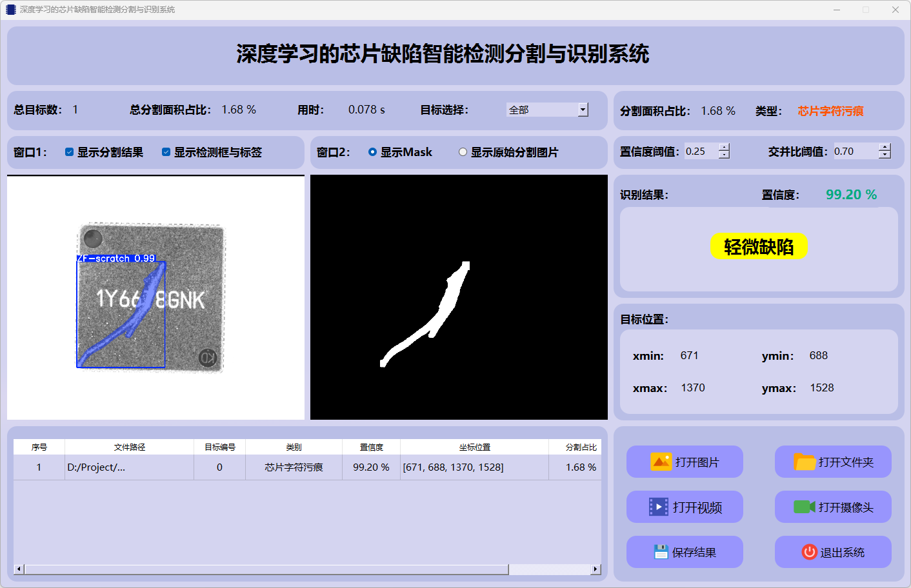
Task: Decrease the 交并比阈值 value with down arrow
Action: 885,155
